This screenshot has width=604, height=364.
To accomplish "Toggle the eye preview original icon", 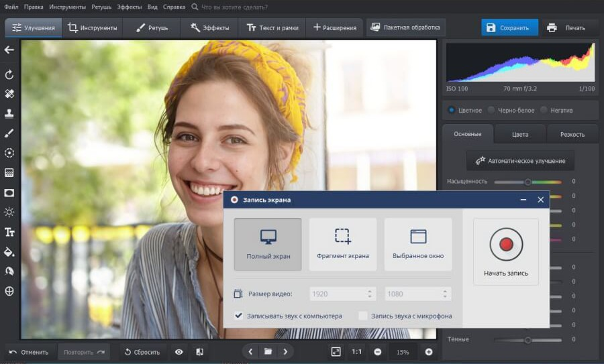I will click(179, 352).
